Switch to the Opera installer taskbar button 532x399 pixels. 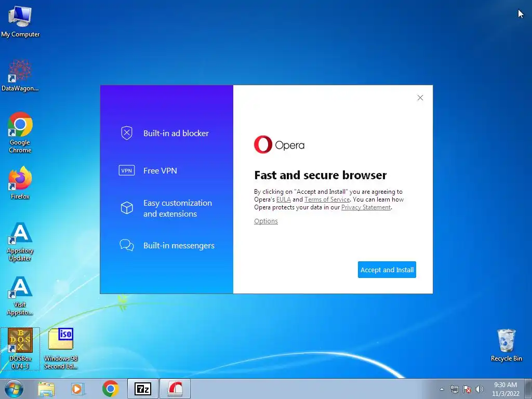pos(175,389)
